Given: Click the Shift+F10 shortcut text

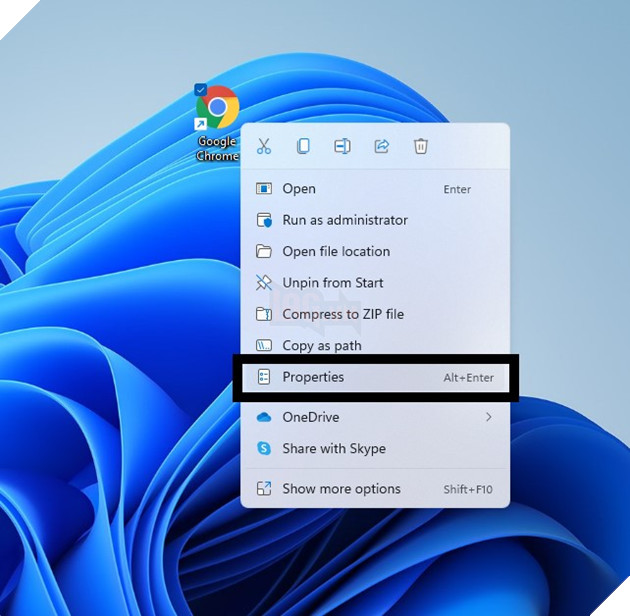Looking at the screenshot, I should point(468,489).
